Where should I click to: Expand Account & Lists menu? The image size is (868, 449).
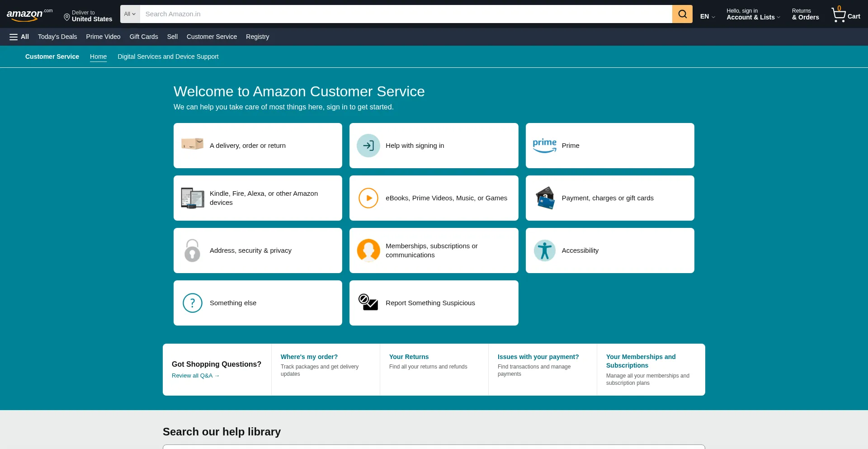tap(753, 14)
